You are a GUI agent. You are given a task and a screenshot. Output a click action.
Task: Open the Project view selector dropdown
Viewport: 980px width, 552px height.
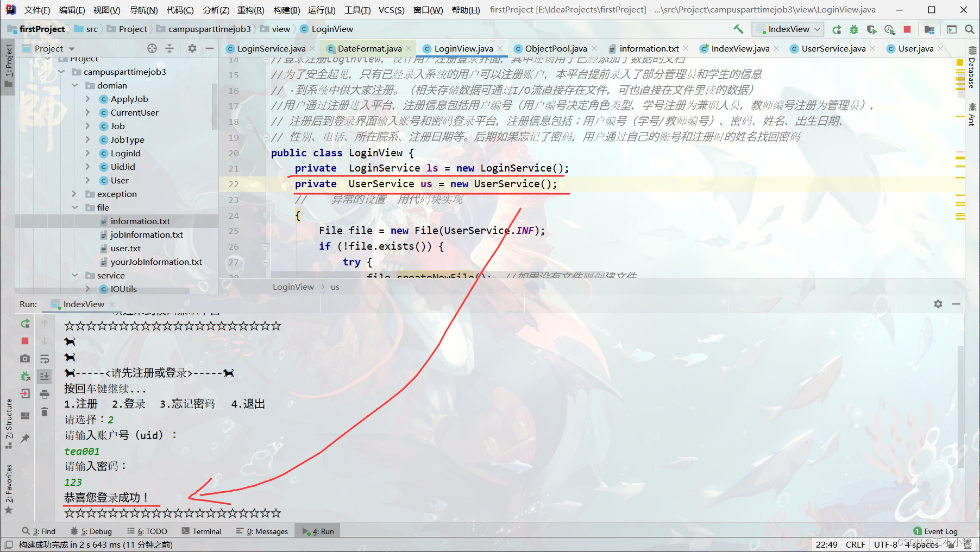tap(49, 48)
